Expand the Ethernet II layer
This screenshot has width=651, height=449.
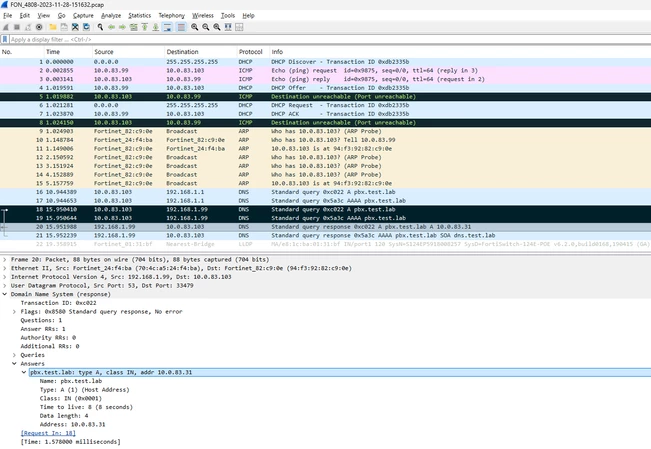(x=5, y=268)
